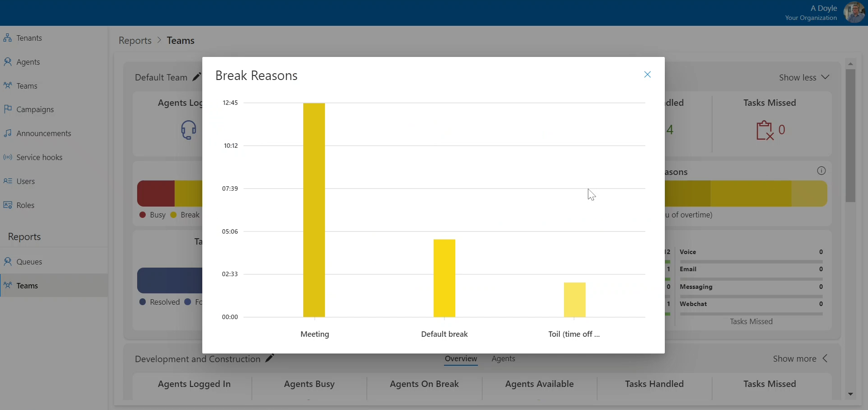Close the Break Reasons dialog
868x410 pixels.
[647, 75]
